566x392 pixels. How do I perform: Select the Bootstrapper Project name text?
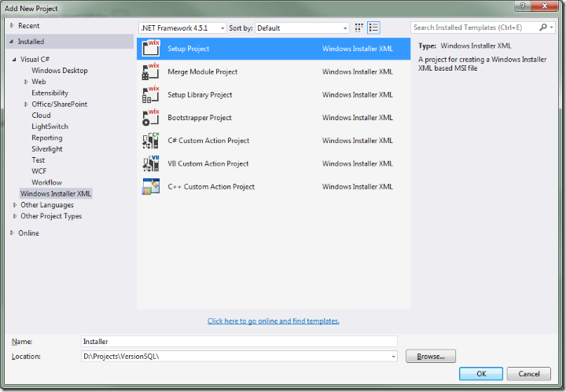tap(200, 118)
